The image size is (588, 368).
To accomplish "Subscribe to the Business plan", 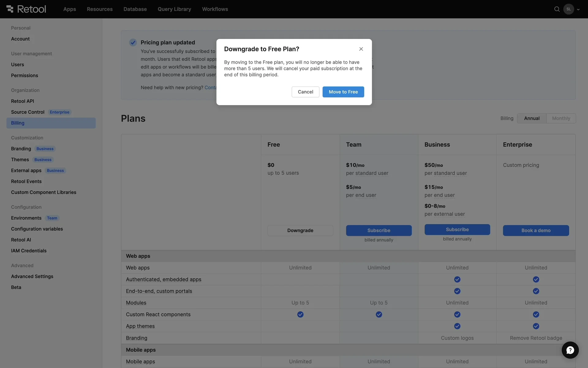I will [457, 229].
